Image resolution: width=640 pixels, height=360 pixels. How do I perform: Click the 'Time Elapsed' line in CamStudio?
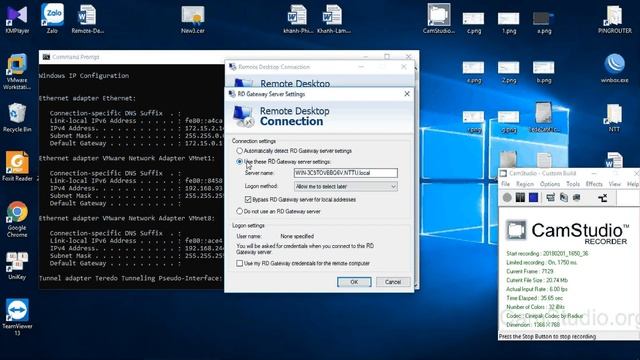tap(535, 298)
